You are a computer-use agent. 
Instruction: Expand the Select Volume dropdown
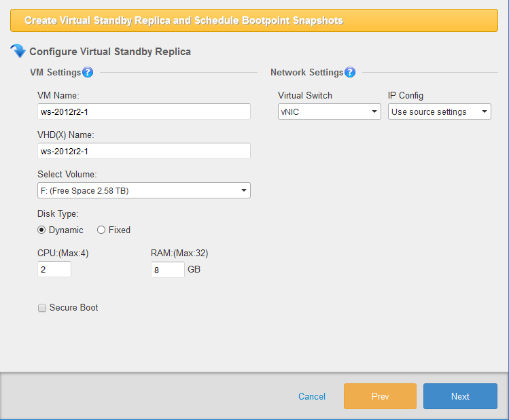coord(144,190)
